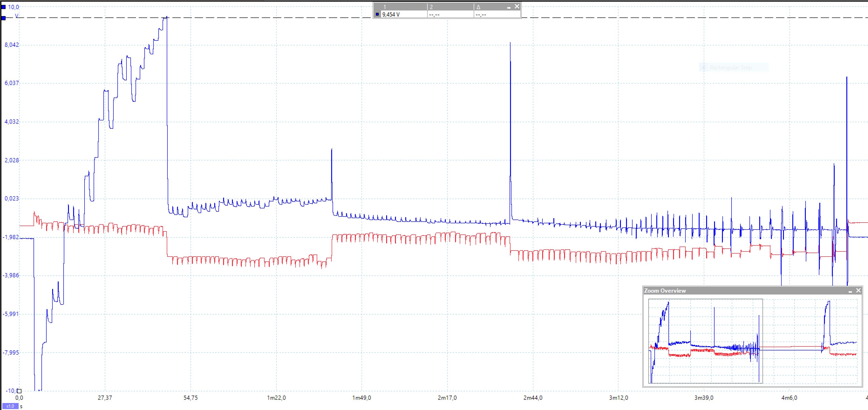Image resolution: width=868 pixels, height=410 pixels.
Task: Click the blue channel color square in ruler legend
Action: click(377, 14)
